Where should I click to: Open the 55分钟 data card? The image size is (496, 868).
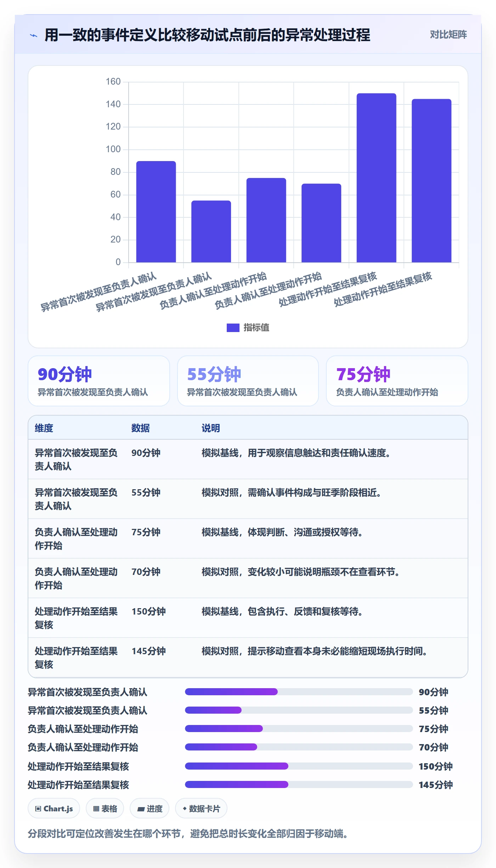coord(248,381)
